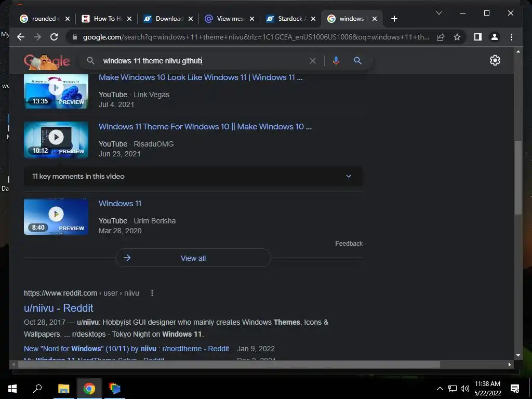Show hidden system tray icons
The image size is (532, 399).
pyautogui.click(x=440, y=389)
